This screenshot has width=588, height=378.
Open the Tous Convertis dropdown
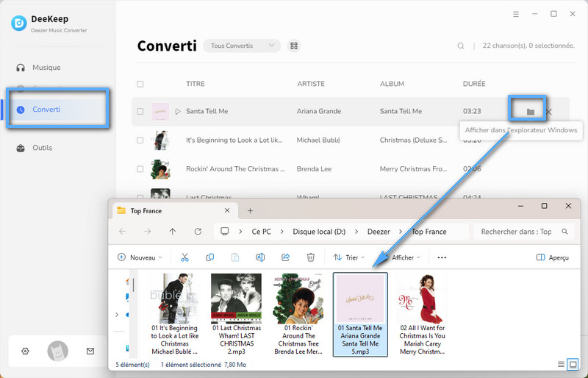point(242,46)
